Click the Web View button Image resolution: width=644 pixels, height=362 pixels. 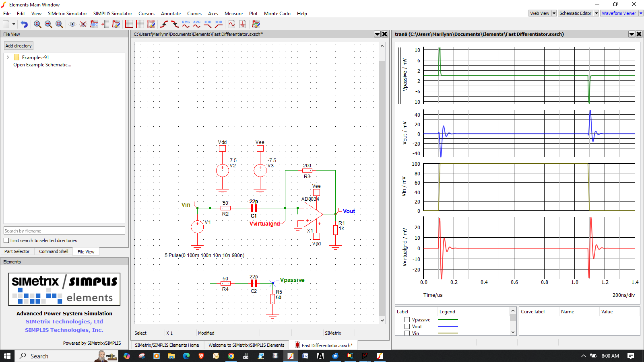pos(539,13)
